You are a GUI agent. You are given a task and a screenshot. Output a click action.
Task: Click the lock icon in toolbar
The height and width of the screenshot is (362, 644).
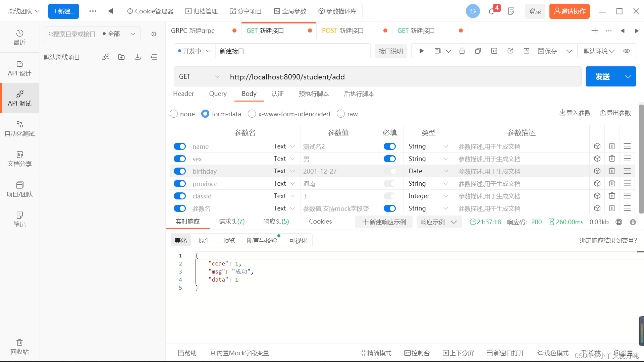[462, 51]
